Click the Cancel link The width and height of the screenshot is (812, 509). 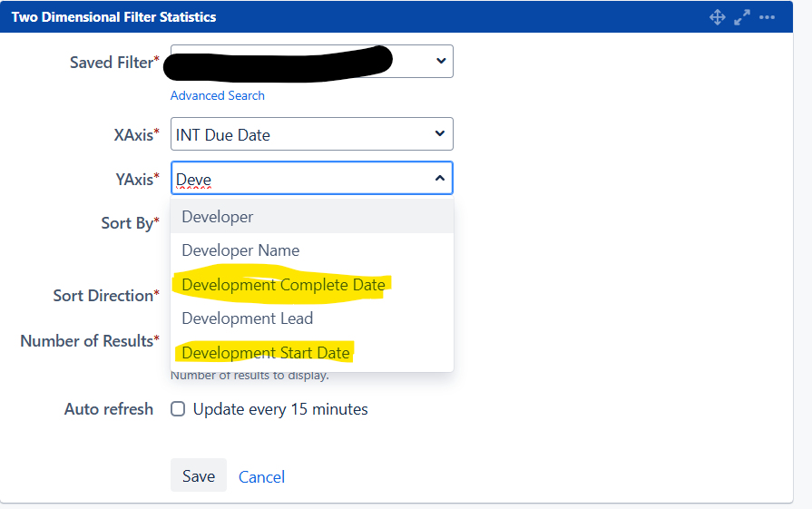click(261, 477)
